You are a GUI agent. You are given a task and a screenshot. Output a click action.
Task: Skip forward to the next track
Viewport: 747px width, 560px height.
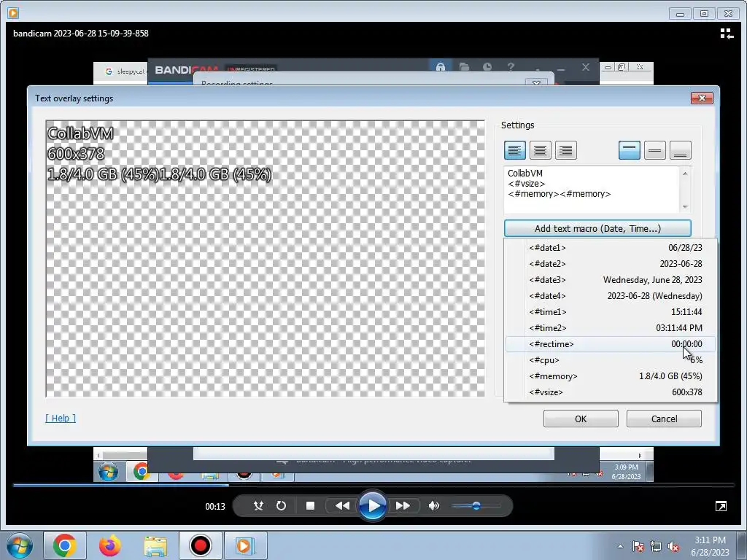tap(403, 506)
